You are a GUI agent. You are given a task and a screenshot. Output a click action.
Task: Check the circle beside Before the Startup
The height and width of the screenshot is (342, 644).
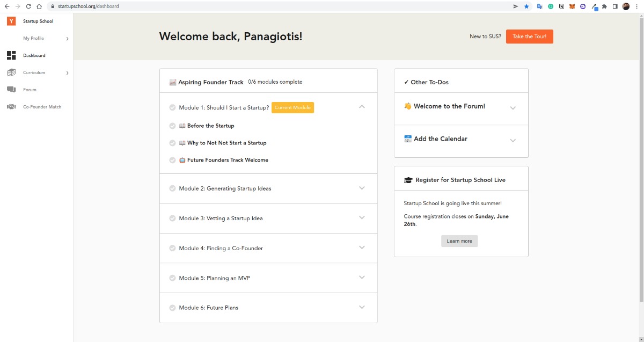point(172,126)
